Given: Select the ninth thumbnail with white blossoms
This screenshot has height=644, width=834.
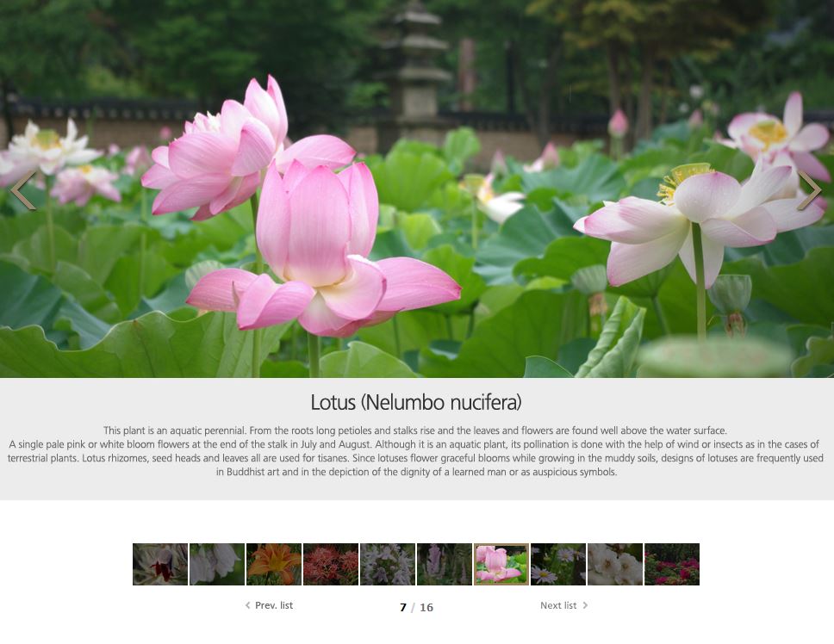Looking at the screenshot, I should tap(615, 564).
